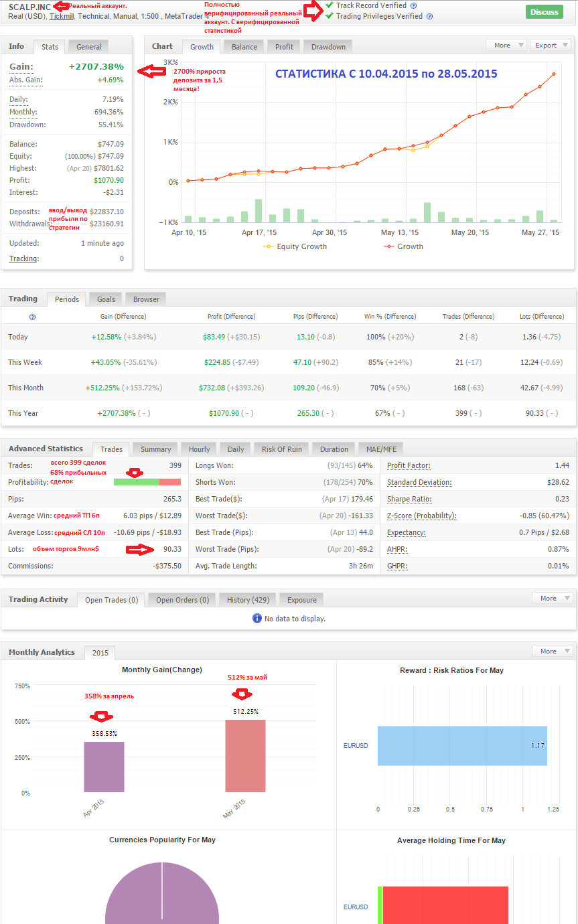This screenshot has height=924, width=578.
Task: Toggle Equity Growth legend series
Action: click(x=295, y=246)
